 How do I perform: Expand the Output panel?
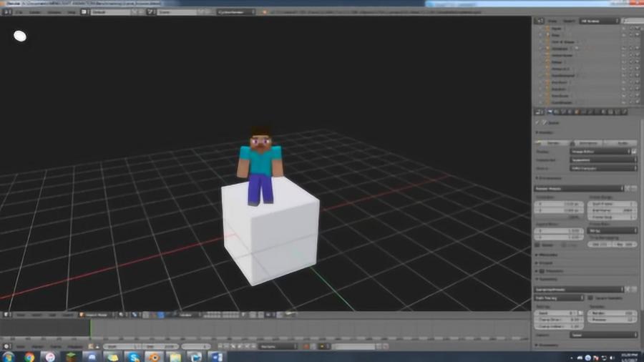(x=545, y=263)
